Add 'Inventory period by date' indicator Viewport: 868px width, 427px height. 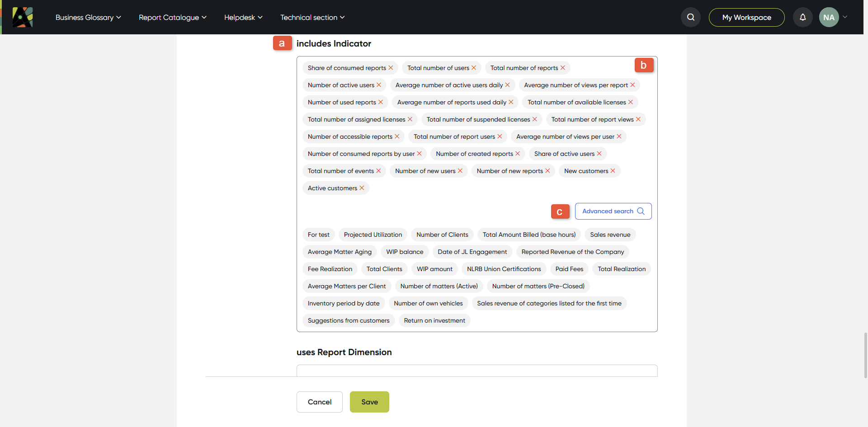click(344, 303)
